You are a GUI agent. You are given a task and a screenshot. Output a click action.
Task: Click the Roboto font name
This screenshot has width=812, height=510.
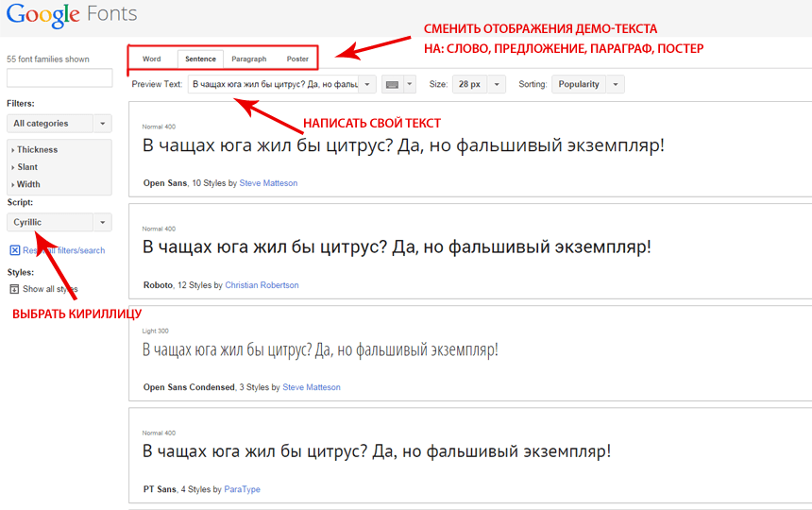(158, 285)
